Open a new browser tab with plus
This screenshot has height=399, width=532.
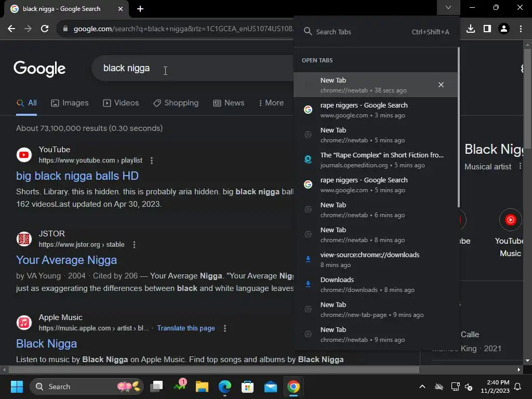140,9
